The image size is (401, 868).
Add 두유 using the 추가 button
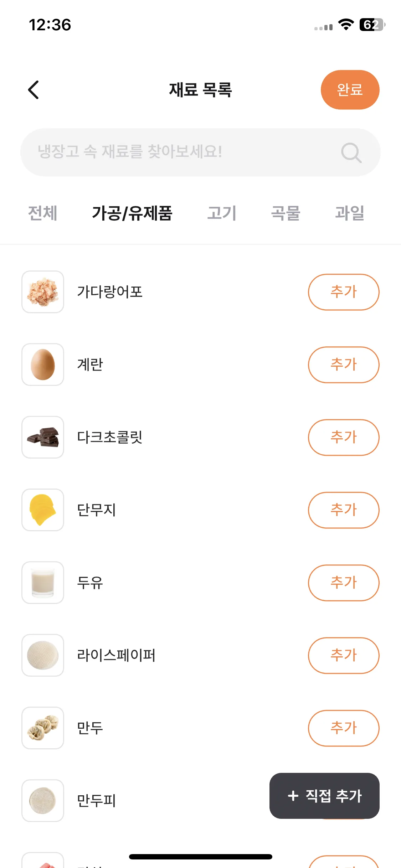point(344,583)
